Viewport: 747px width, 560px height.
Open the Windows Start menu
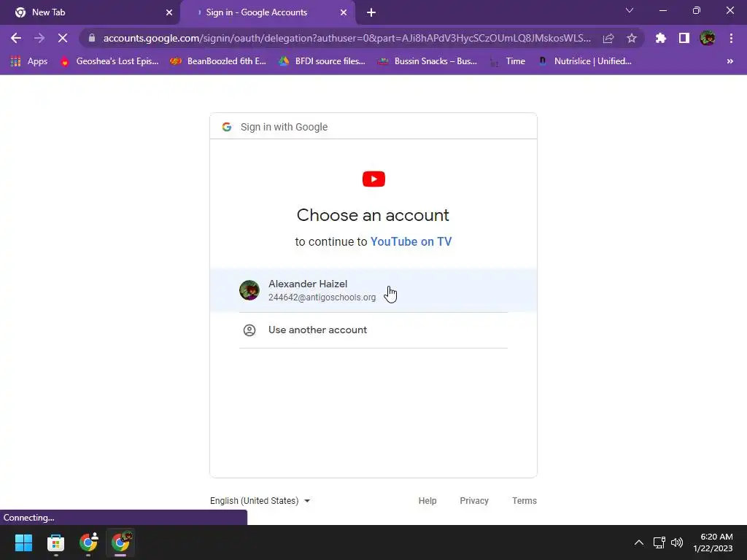coord(23,542)
